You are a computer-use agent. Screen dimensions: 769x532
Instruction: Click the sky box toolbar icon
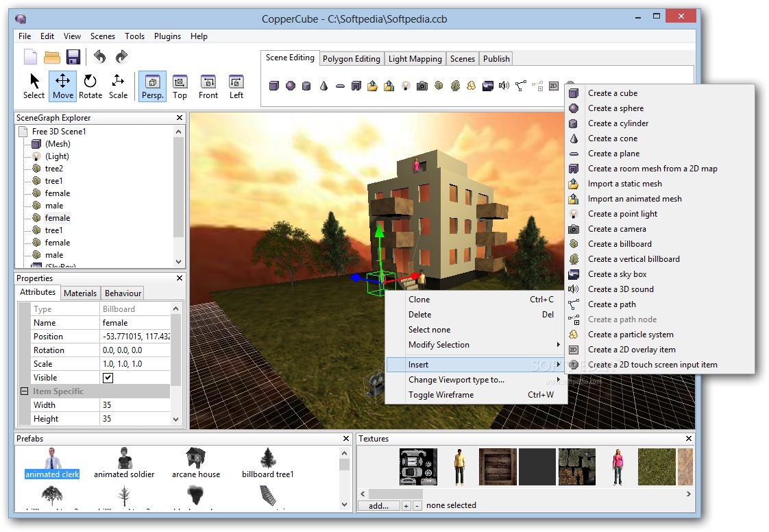(488, 86)
